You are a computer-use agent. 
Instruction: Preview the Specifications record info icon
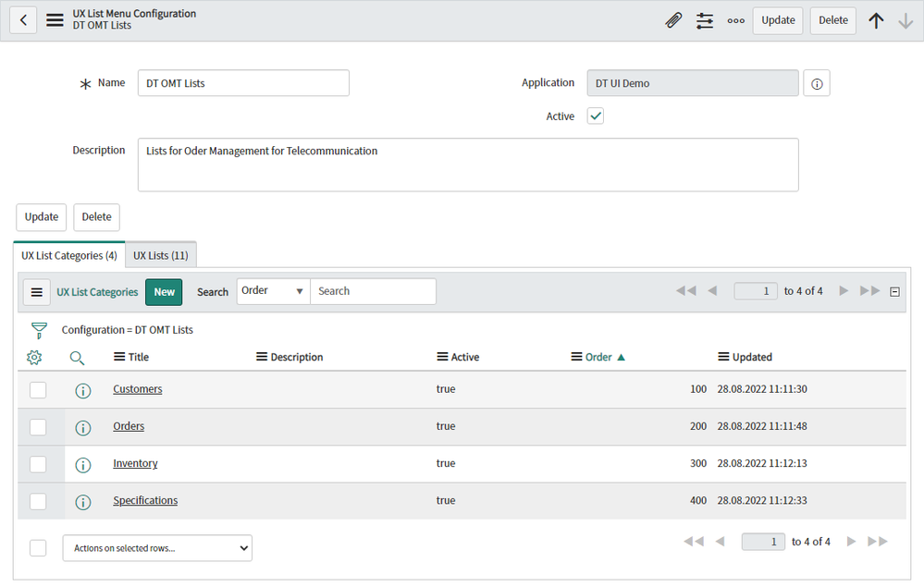coord(83,502)
